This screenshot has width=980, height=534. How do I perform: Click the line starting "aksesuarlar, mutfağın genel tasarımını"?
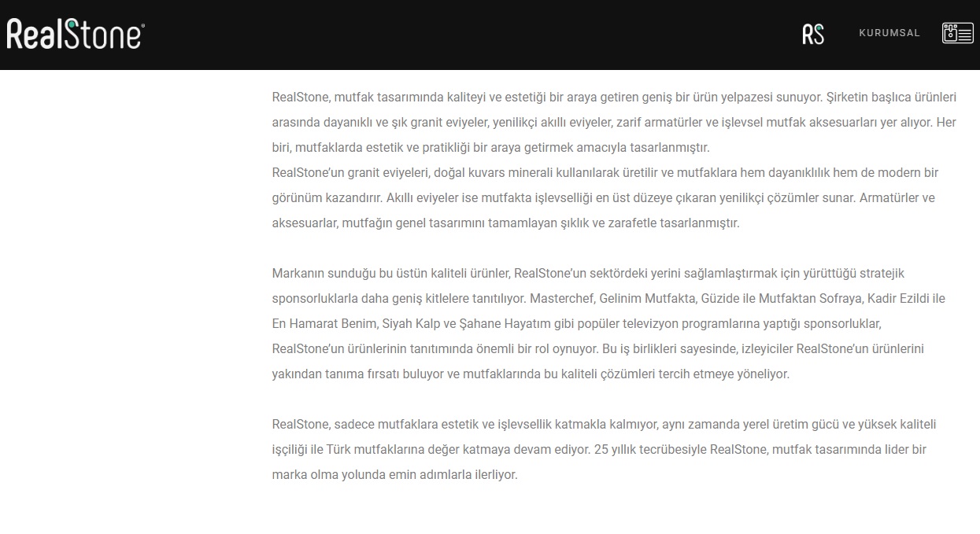click(x=505, y=223)
